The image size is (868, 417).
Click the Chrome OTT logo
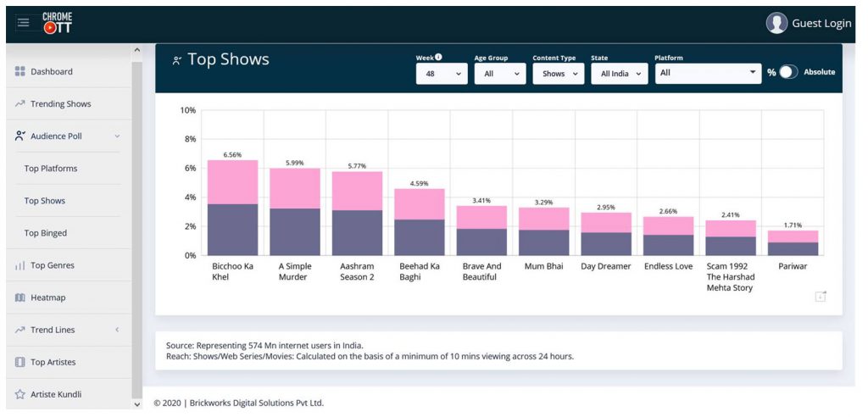click(58, 23)
